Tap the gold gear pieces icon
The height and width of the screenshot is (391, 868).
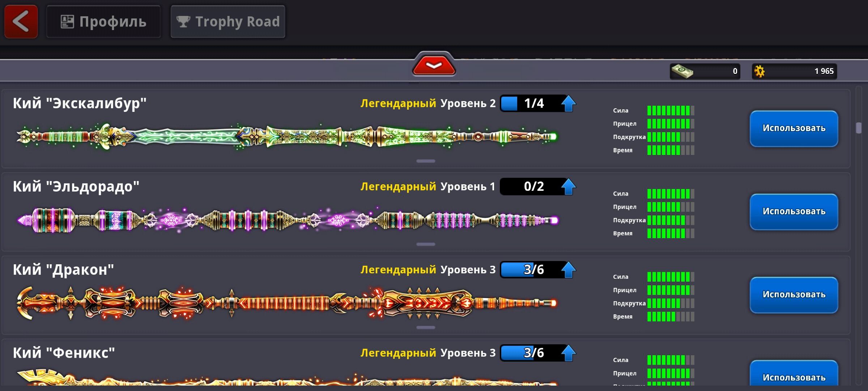pyautogui.click(x=759, y=71)
